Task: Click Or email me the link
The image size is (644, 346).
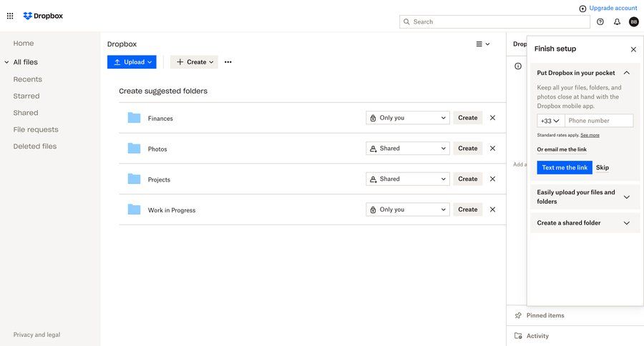Action: [x=562, y=149]
